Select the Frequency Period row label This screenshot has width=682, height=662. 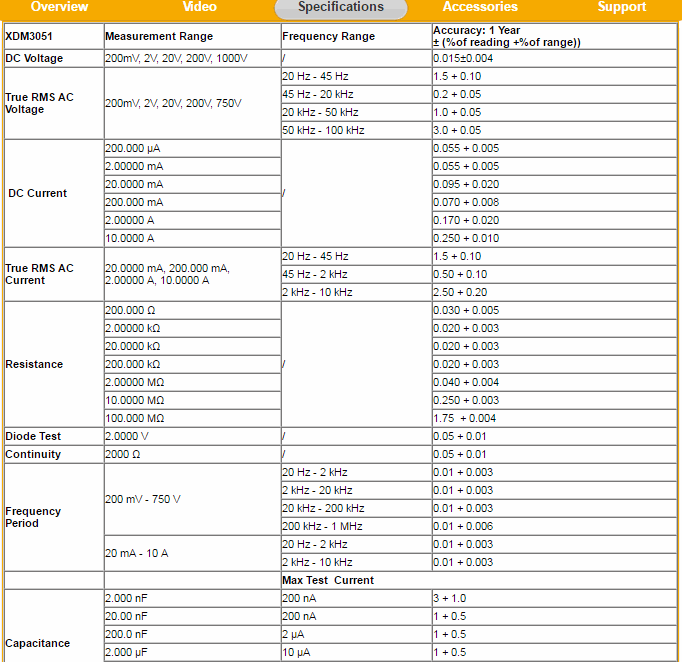(x=33, y=517)
